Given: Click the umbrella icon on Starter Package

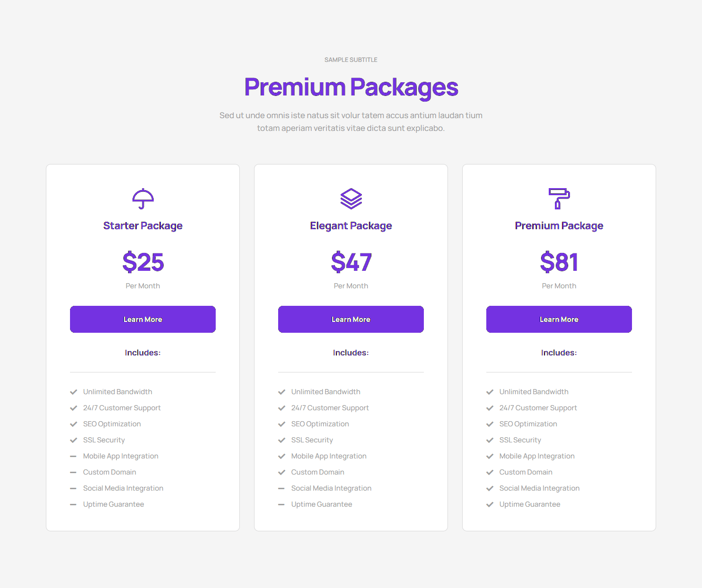Looking at the screenshot, I should [143, 199].
